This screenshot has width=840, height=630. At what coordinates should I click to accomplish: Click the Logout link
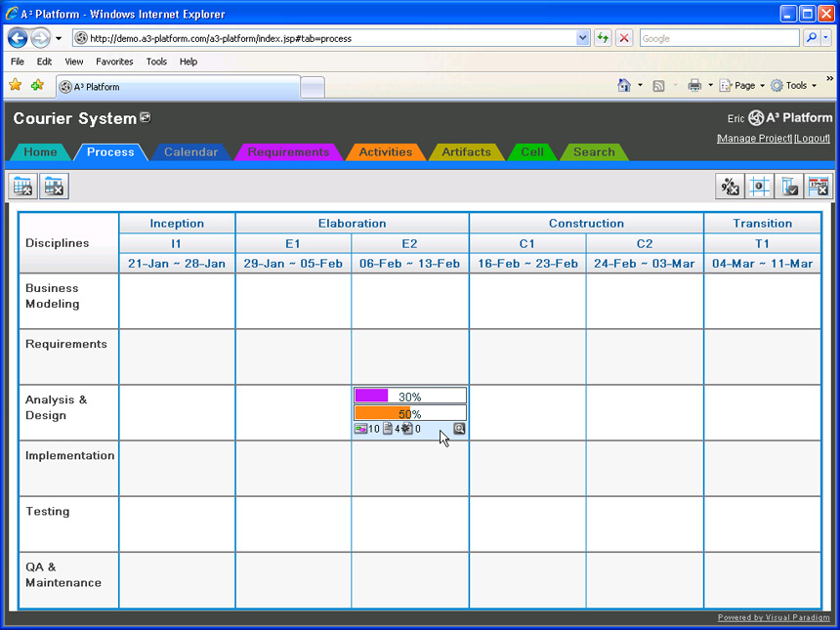click(x=812, y=139)
